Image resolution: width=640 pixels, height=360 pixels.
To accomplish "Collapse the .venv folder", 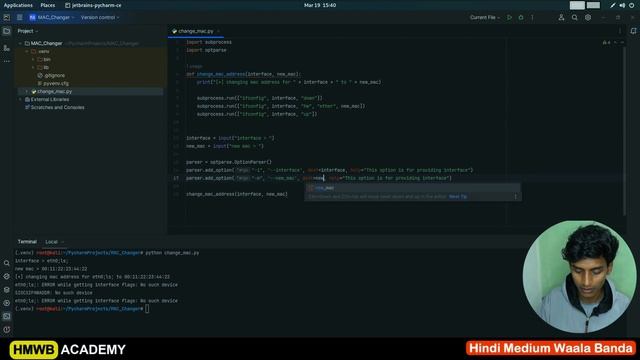I will (x=27, y=51).
